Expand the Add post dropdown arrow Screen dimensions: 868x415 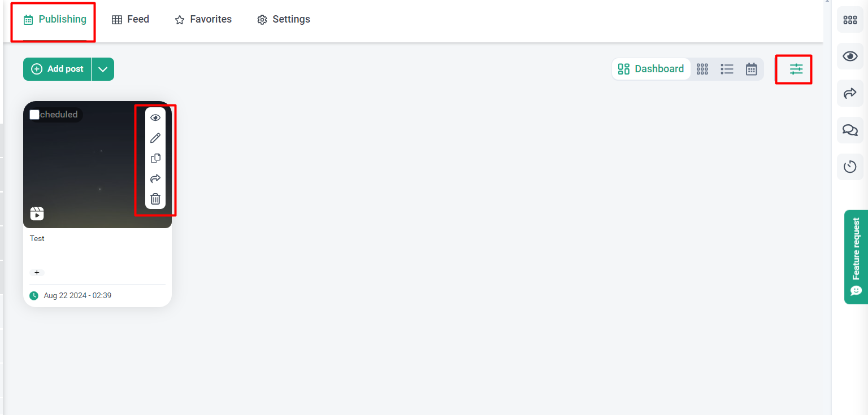click(102, 69)
